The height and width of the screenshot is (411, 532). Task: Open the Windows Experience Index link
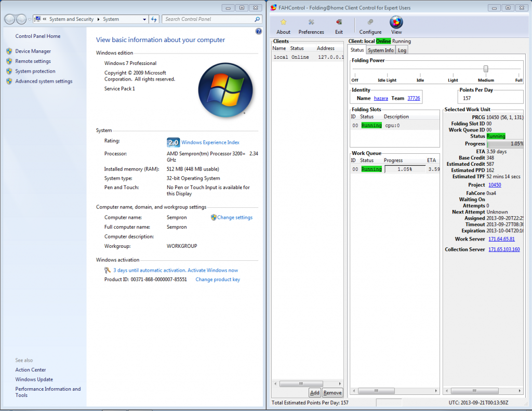pos(210,142)
